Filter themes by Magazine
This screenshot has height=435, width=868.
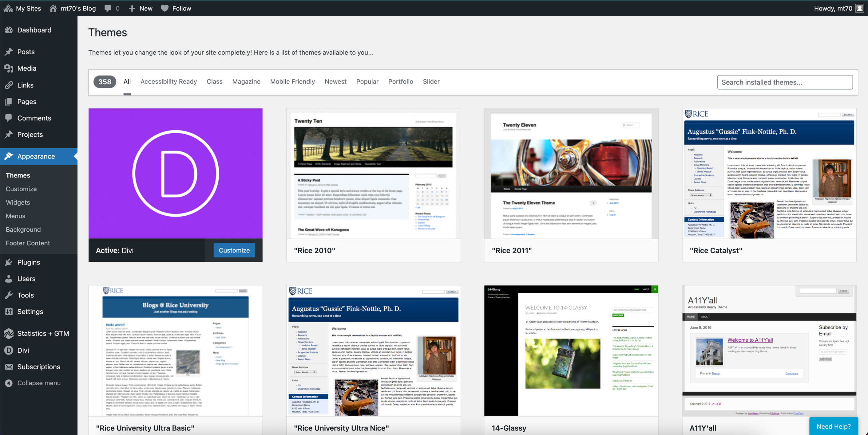(x=246, y=81)
